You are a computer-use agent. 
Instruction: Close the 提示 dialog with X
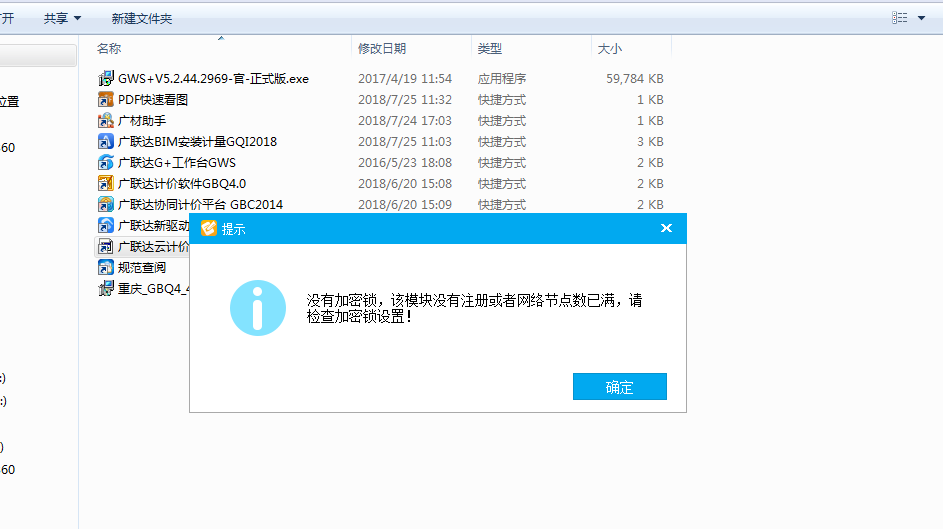pos(666,228)
